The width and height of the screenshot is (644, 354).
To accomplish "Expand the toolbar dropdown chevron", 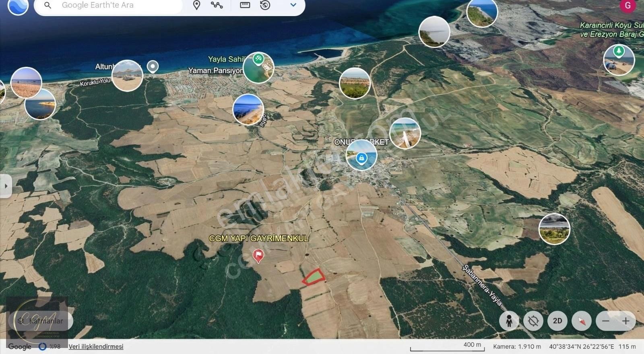I will 293,5.
